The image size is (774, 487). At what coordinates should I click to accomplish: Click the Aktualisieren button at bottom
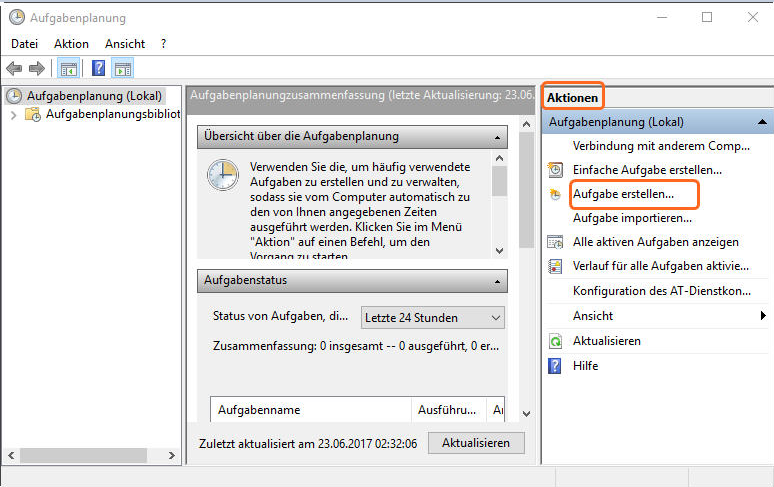[x=476, y=443]
